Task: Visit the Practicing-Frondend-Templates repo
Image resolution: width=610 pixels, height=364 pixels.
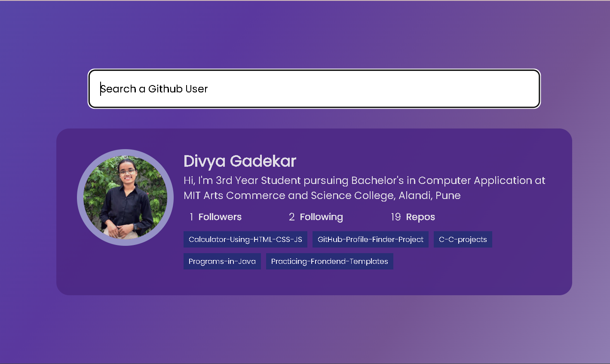Action: [329, 261]
